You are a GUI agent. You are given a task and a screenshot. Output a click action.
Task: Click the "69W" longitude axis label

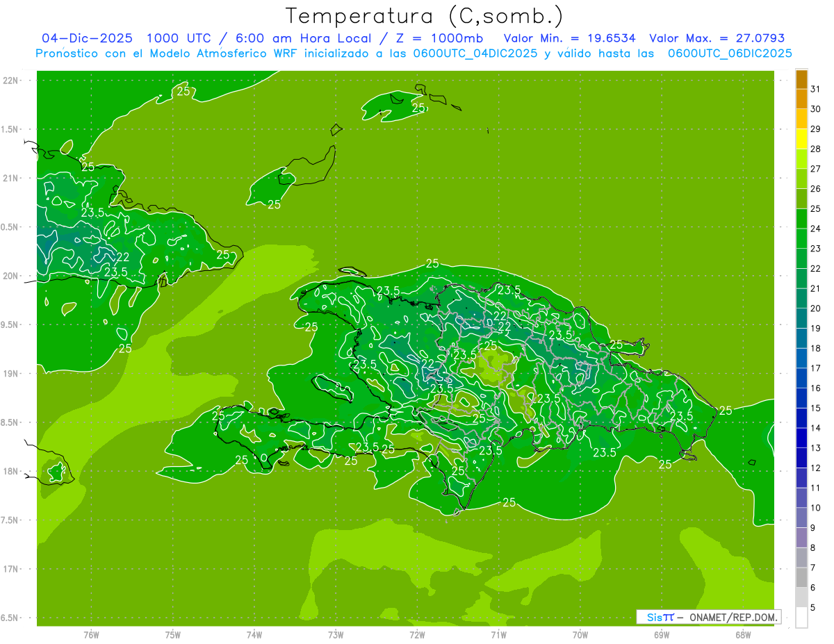pos(662,634)
